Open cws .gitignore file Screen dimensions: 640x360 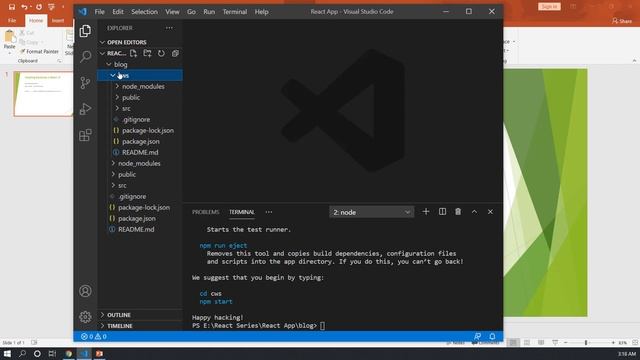click(140, 119)
